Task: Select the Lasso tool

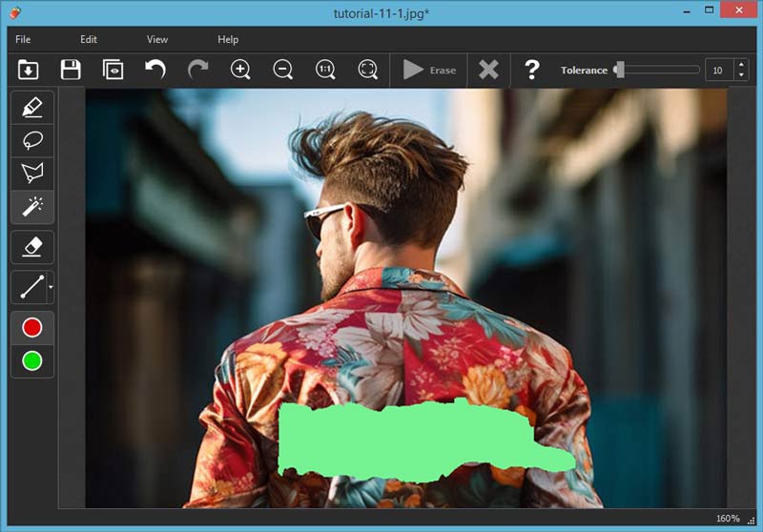Action: (32, 140)
